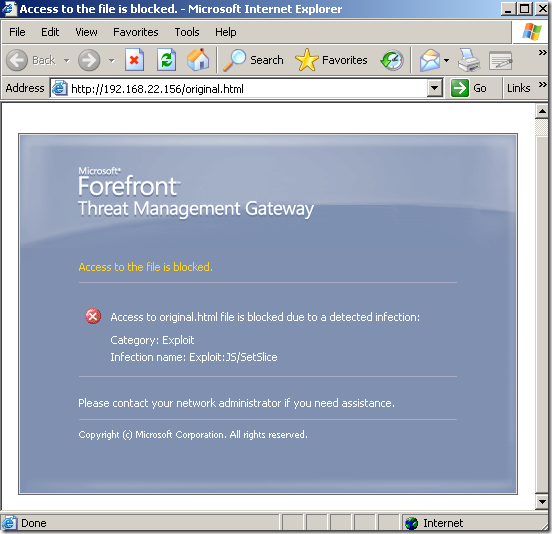The width and height of the screenshot is (552, 534).
Task: Click the green Go button
Action: [x=469, y=88]
